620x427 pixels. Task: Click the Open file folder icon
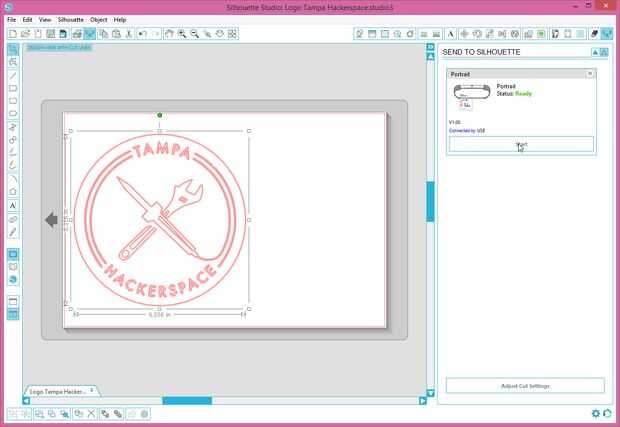[x=25, y=34]
